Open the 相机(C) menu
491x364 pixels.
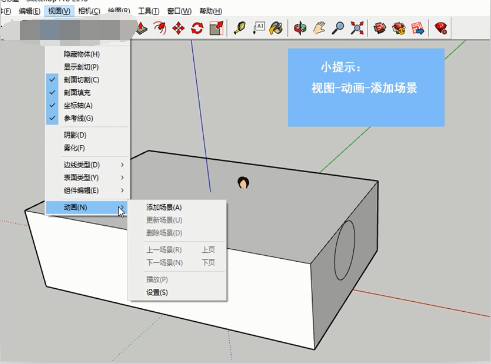(x=89, y=11)
